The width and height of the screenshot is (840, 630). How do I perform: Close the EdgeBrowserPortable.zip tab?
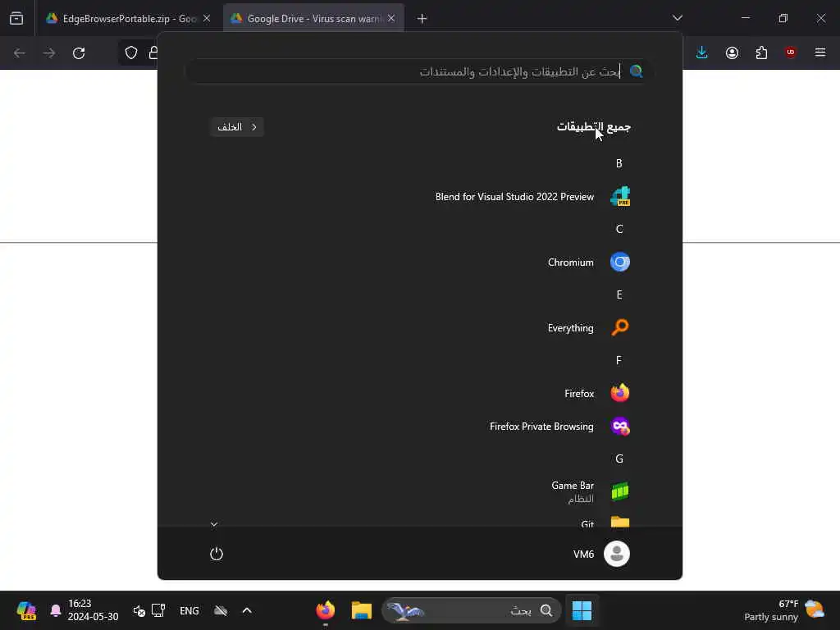pyautogui.click(x=207, y=19)
